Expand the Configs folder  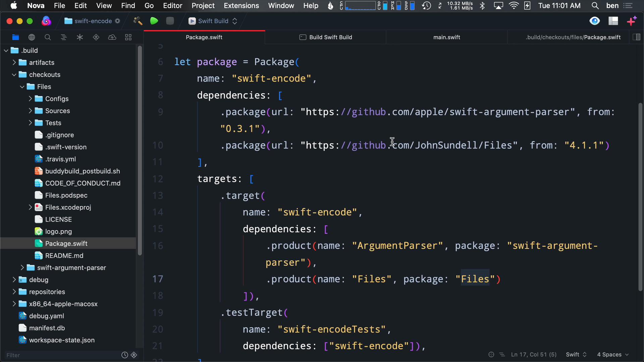(30, 99)
